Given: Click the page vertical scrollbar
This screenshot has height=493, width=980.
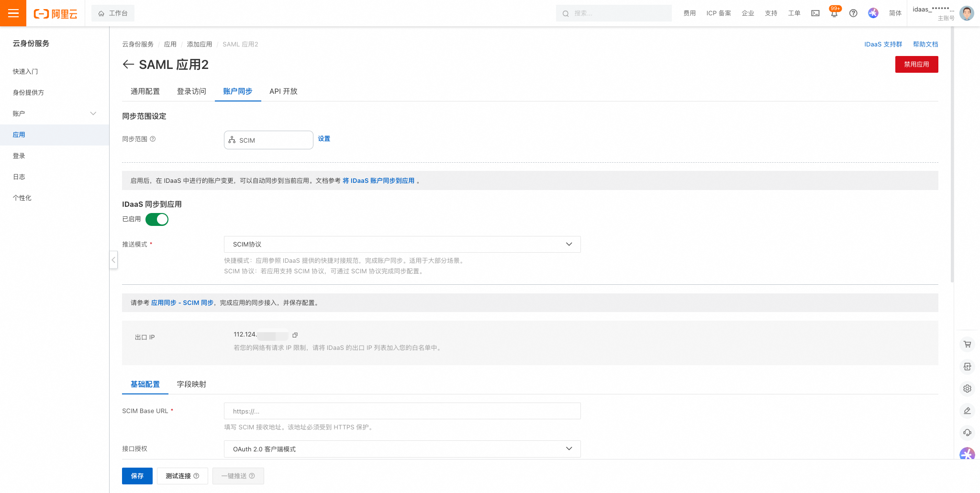Looking at the screenshot, I should point(952,155).
